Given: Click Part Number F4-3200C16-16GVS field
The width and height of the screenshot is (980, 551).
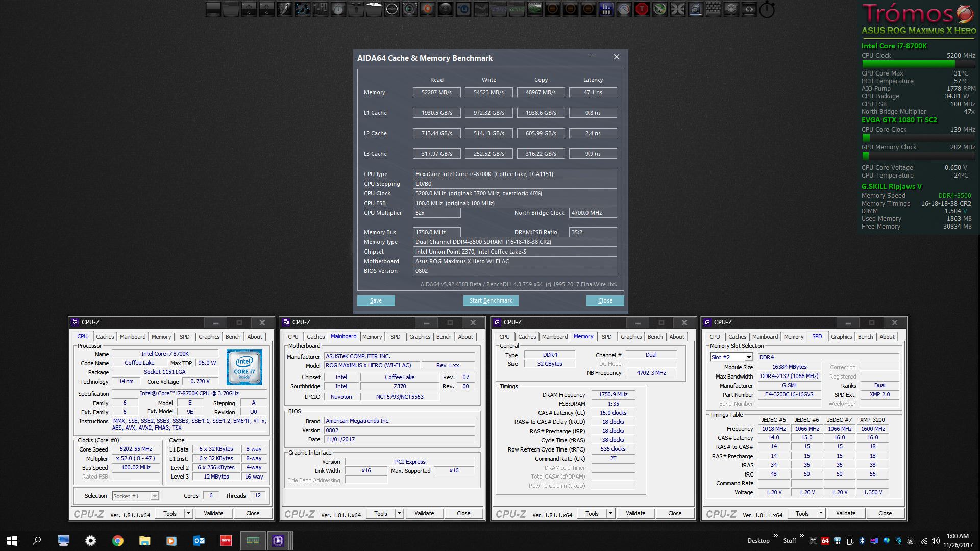Looking at the screenshot, I should point(789,394).
